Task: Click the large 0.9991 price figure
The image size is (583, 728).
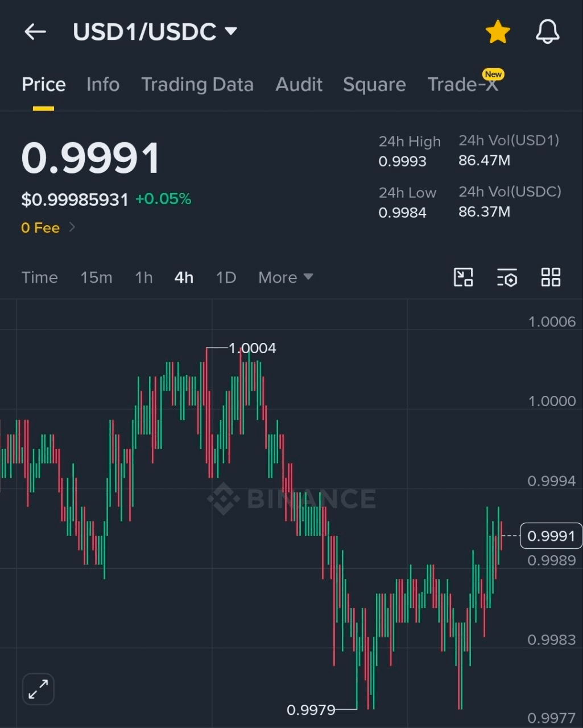Action: point(91,158)
